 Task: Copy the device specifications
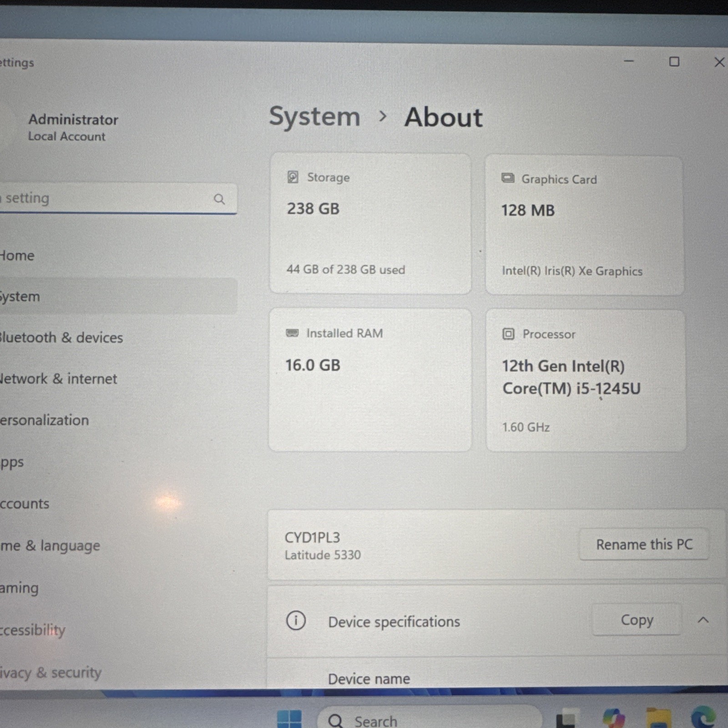click(637, 620)
